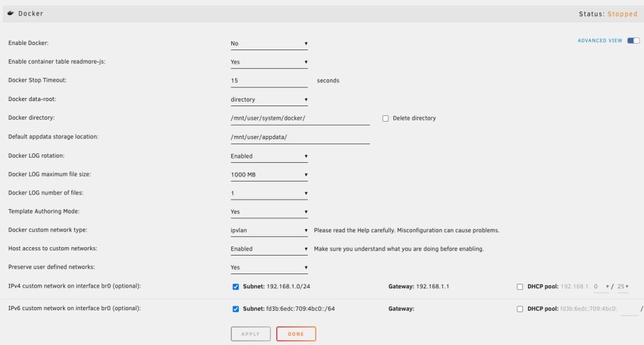The image size is (644, 345).
Task: Open Preserve user defined networks dropdown
Action: pos(269,267)
